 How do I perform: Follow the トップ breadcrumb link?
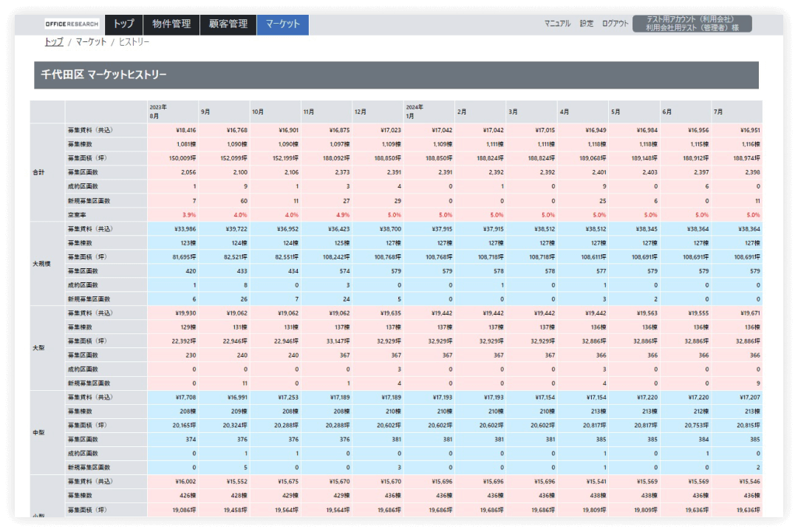tap(53, 42)
